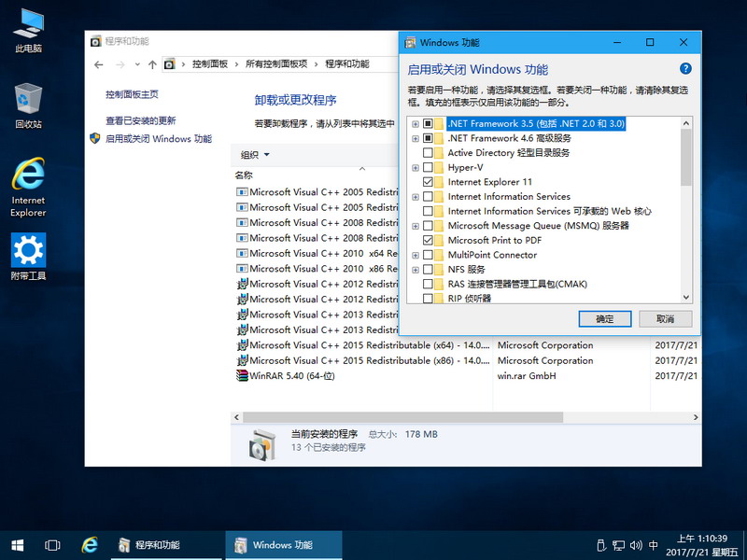This screenshot has height=560, width=747.
Task: Enable NFS 服务 checkbox
Action: [428, 270]
